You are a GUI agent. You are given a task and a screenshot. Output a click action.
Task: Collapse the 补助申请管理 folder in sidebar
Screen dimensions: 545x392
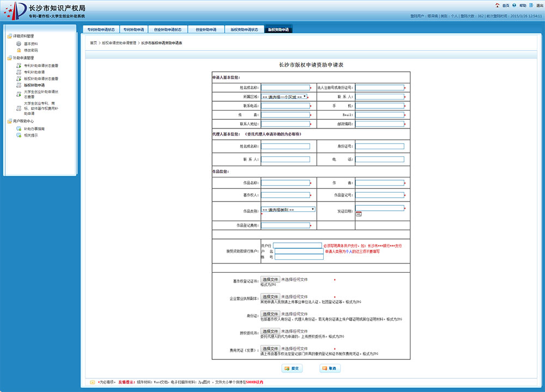click(x=9, y=58)
